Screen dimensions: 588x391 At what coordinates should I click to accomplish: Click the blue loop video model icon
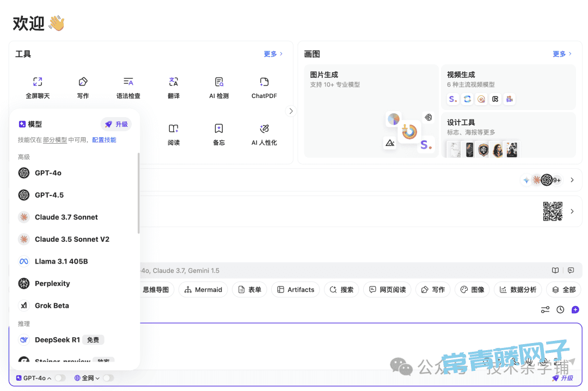click(467, 99)
